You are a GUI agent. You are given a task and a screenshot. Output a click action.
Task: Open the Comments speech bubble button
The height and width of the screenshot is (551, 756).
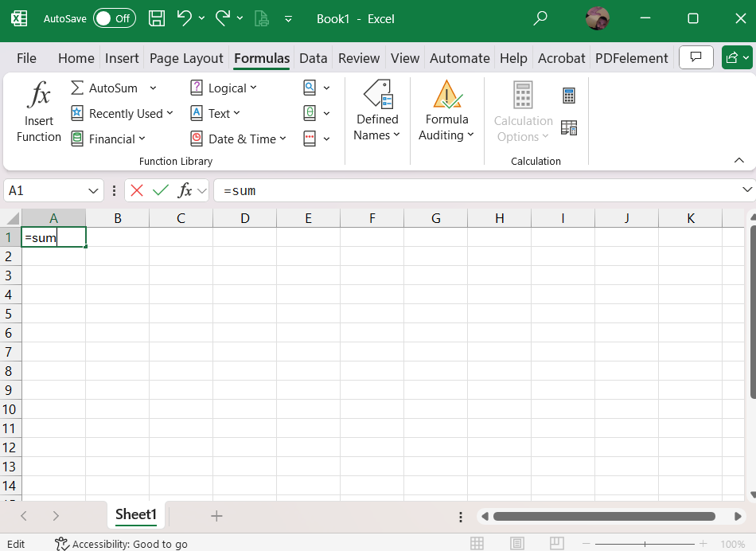pos(696,57)
